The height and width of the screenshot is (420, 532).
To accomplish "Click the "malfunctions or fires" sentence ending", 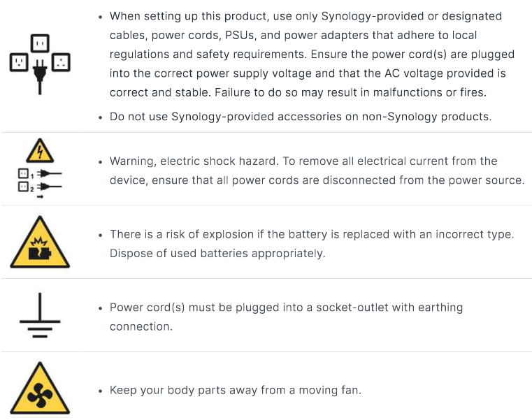I will [429, 92].
